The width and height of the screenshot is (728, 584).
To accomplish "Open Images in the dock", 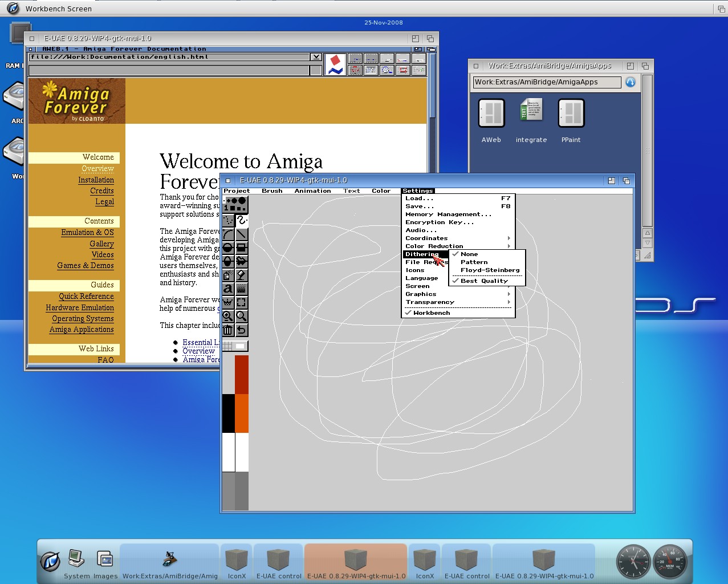I will pyautogui.click(x=105, y=564).
